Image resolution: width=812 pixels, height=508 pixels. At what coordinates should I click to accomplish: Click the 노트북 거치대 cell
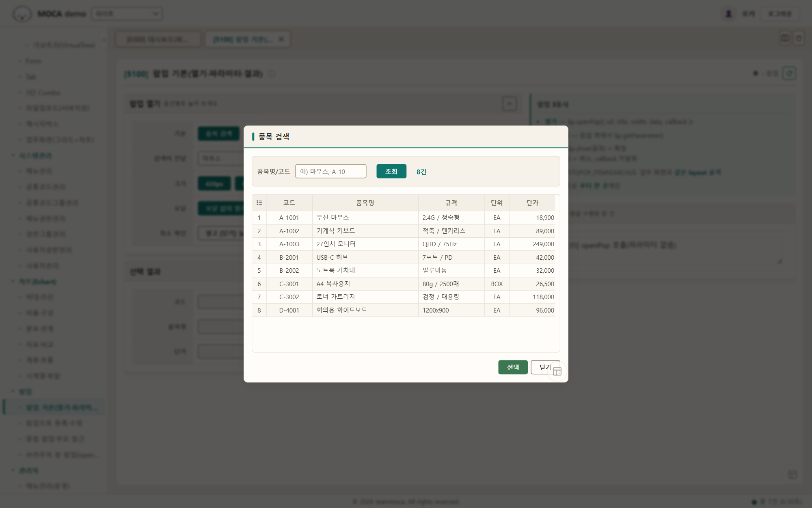[x=365, y=271]
